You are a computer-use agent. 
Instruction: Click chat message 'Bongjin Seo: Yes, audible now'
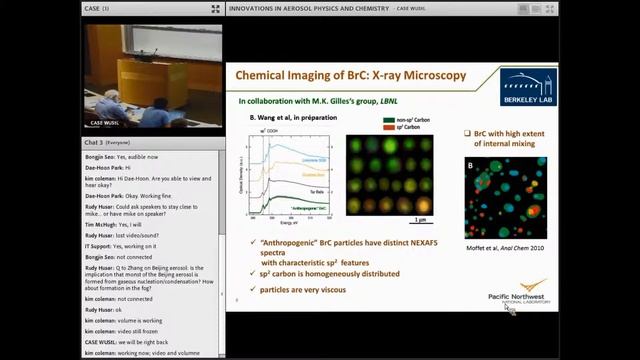click(x=122, y=157)
